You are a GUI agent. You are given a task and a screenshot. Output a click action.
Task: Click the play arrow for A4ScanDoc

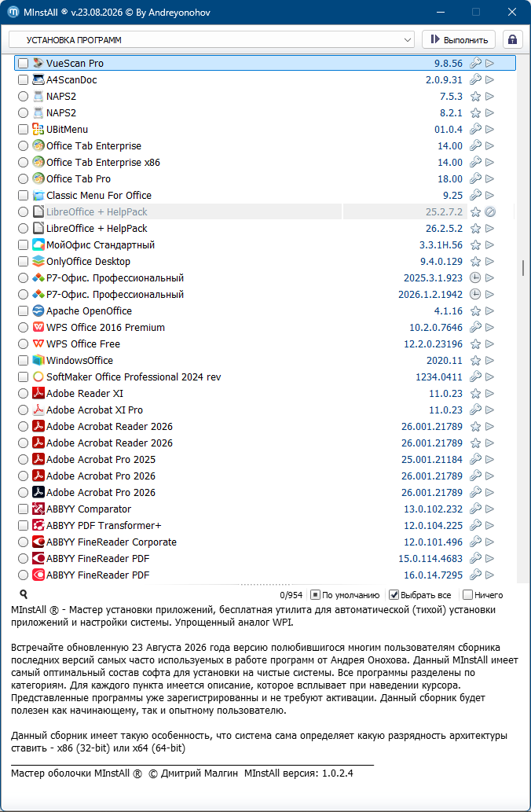(x=489, y=79)
